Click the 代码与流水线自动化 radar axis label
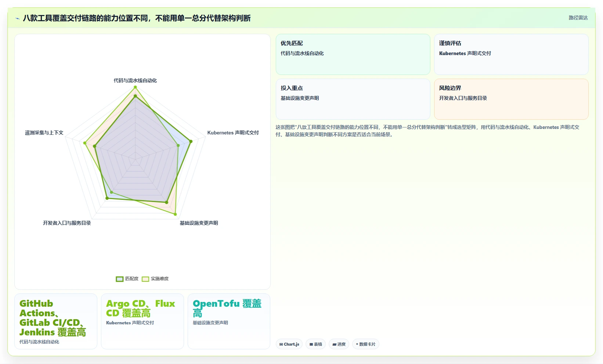This screenshot has height=364, width=603. [x=135, y=80]
